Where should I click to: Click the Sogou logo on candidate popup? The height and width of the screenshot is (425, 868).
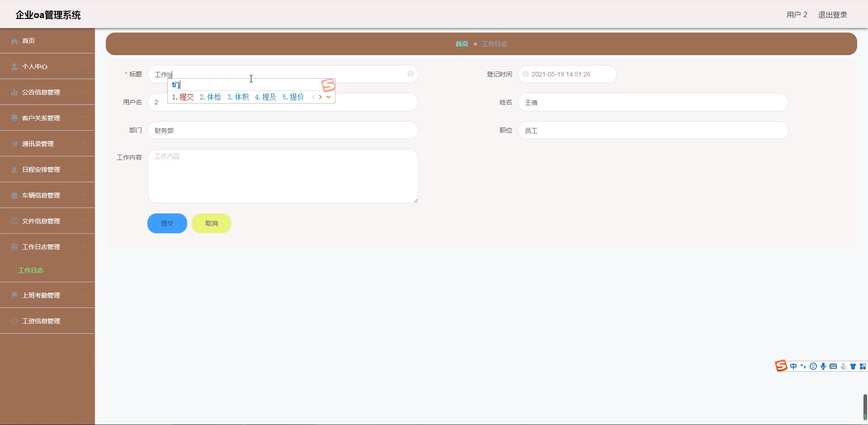pos(328,85)
